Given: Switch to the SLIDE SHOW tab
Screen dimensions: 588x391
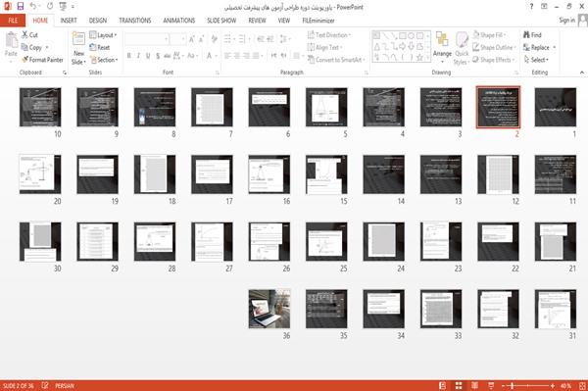Looking at the screenshot, I should pos(221,21).
